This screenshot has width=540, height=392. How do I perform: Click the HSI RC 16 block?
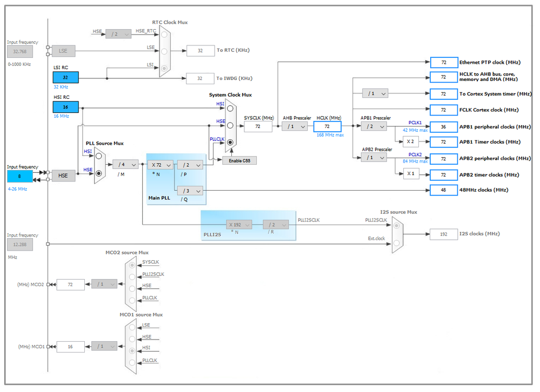coord(65,107)
